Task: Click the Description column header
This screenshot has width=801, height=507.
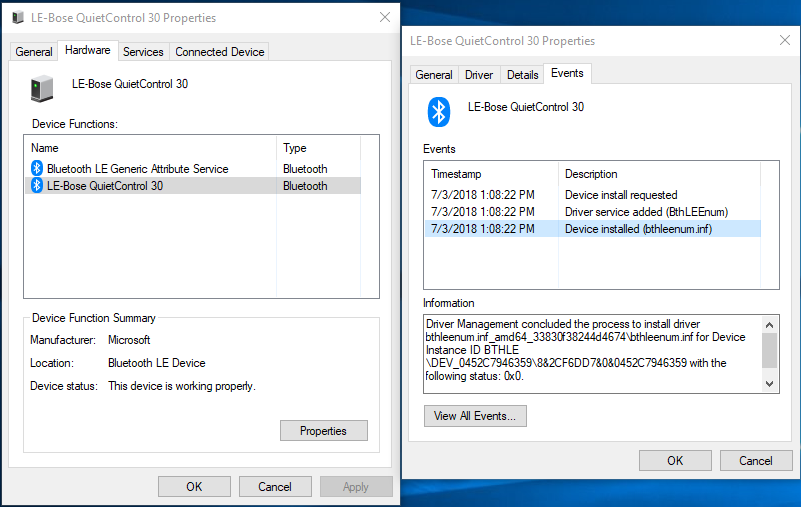Action: tap(659, 174)
